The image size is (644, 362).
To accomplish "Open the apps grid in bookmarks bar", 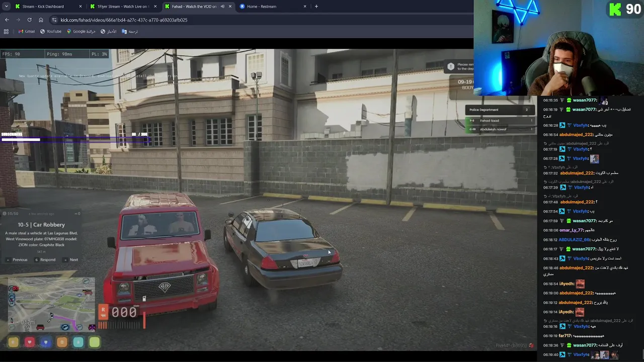I will tap(6, 31).
